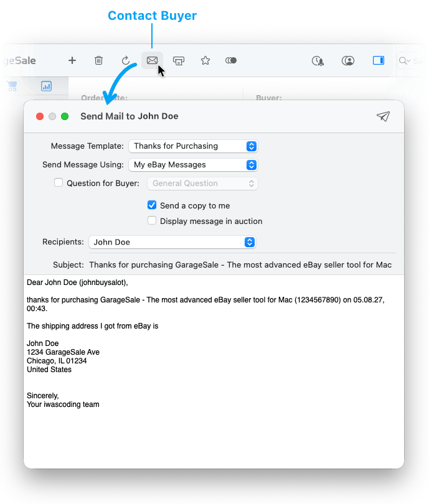The width and height of the screenshot is (429, 504).
Task: Click the Subject text field
Action: pos(240,265)
